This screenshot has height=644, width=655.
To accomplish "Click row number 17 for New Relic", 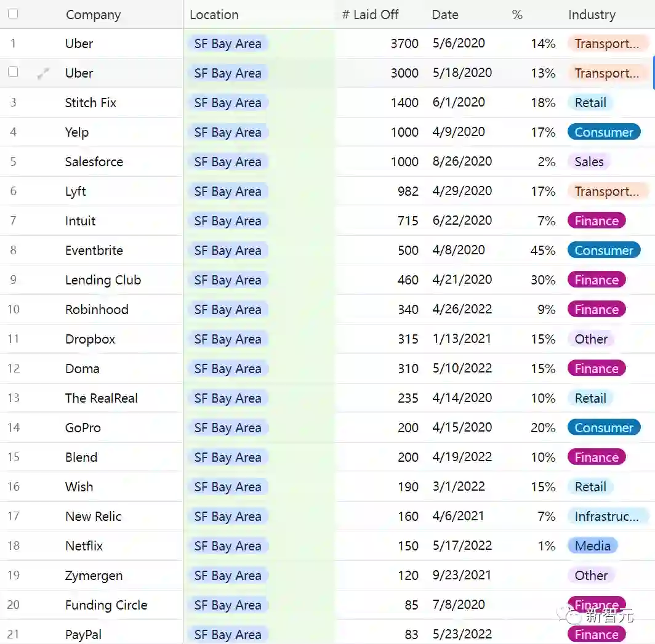I will (x=14, y=517).
